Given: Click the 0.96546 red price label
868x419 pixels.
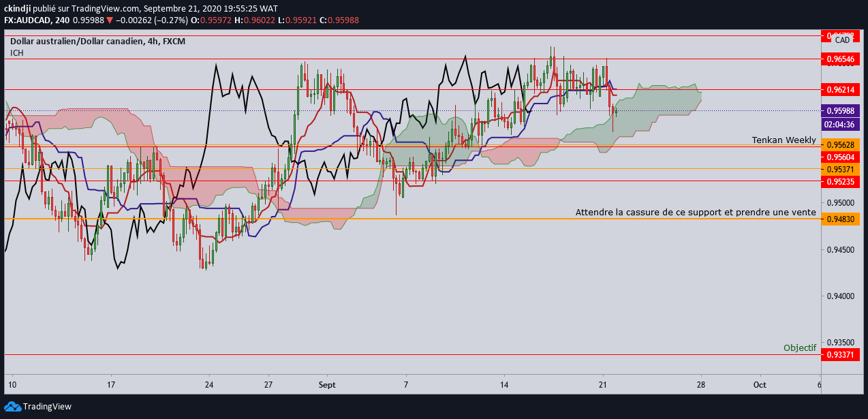Looking at the screenshot, I should [x=842, y=59].
